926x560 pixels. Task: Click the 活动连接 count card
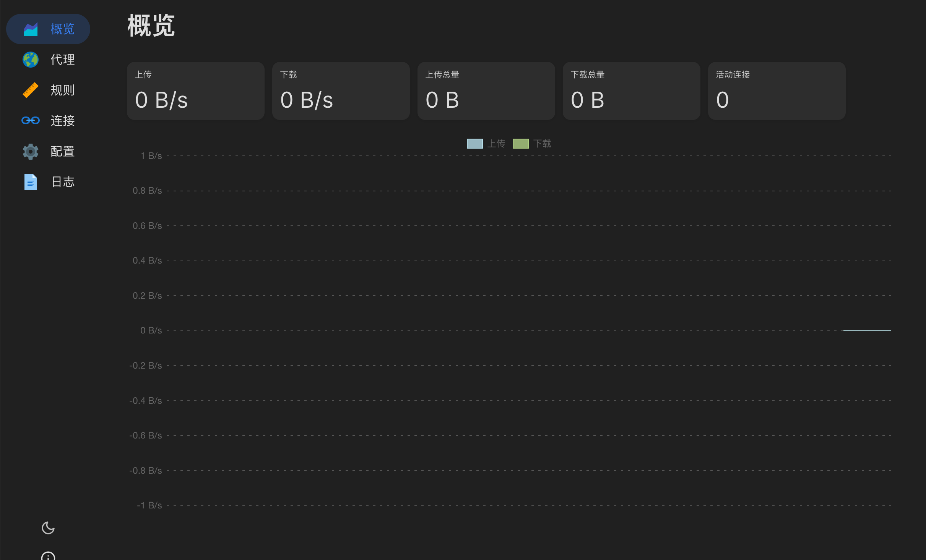(x=777, y=91)
